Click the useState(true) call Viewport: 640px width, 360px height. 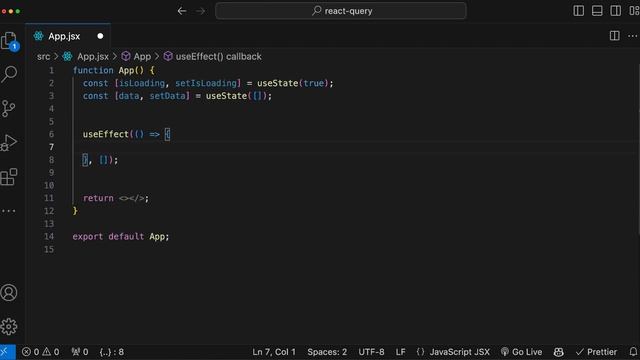pos(293,83)
